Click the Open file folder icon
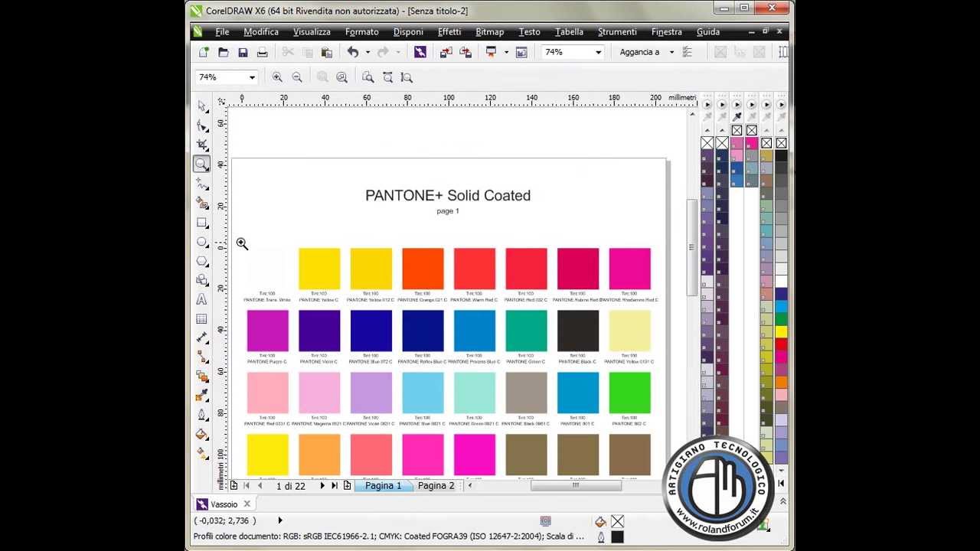Image resolution: width=980 pixels, height=551 pixels. coord(224,52)
